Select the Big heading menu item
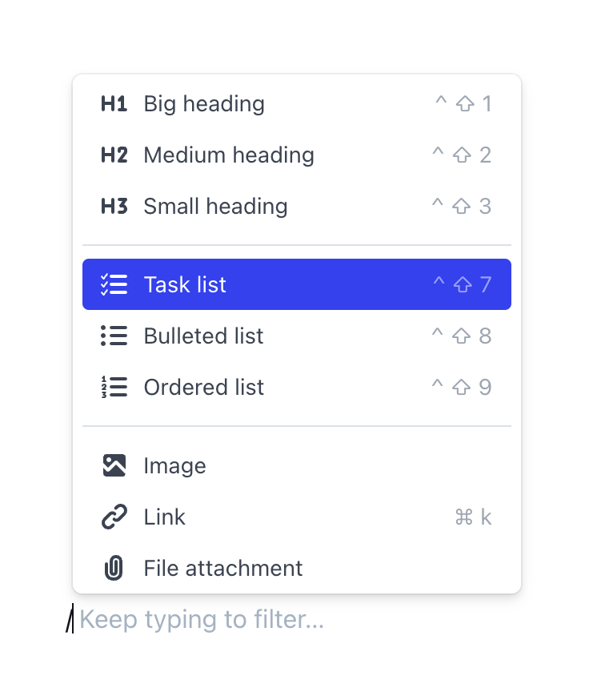This screenshot has width=597, height=700. 204,104
